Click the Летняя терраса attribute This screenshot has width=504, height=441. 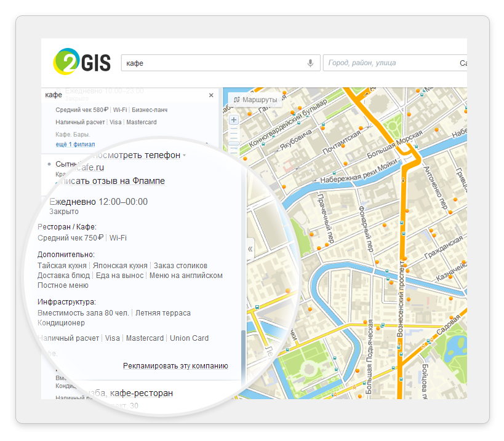[163, 313]
